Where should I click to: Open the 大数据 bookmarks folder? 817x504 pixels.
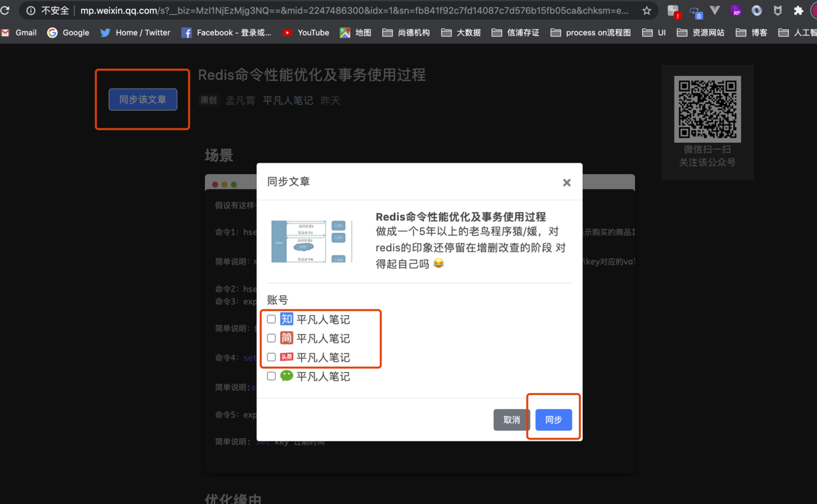461,33
